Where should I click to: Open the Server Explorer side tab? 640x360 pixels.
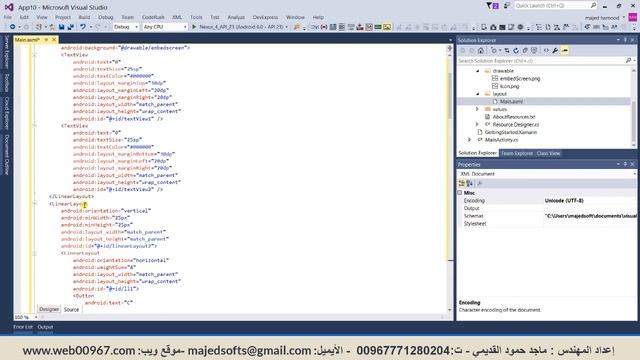point(6,51)
